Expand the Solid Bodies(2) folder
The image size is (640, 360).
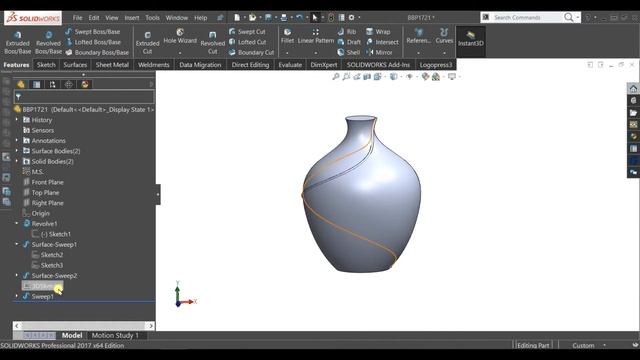pos(17,161)
